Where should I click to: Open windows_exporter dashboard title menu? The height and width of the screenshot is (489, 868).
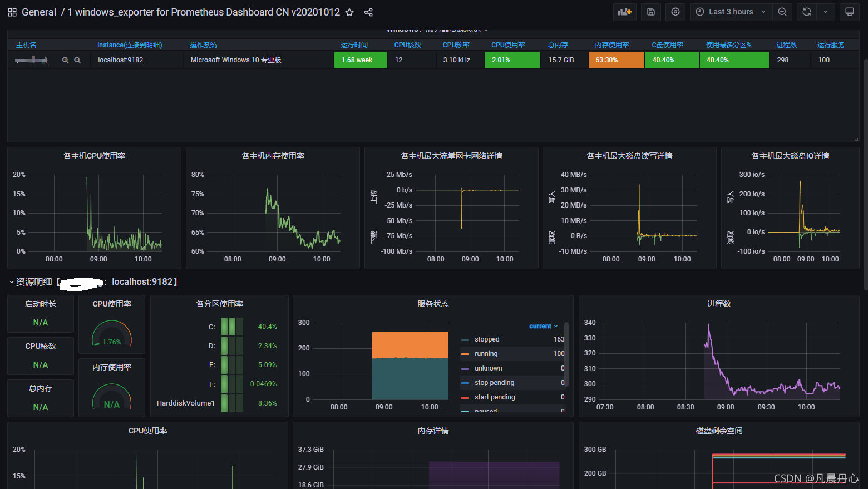click(x=204, y=12)
